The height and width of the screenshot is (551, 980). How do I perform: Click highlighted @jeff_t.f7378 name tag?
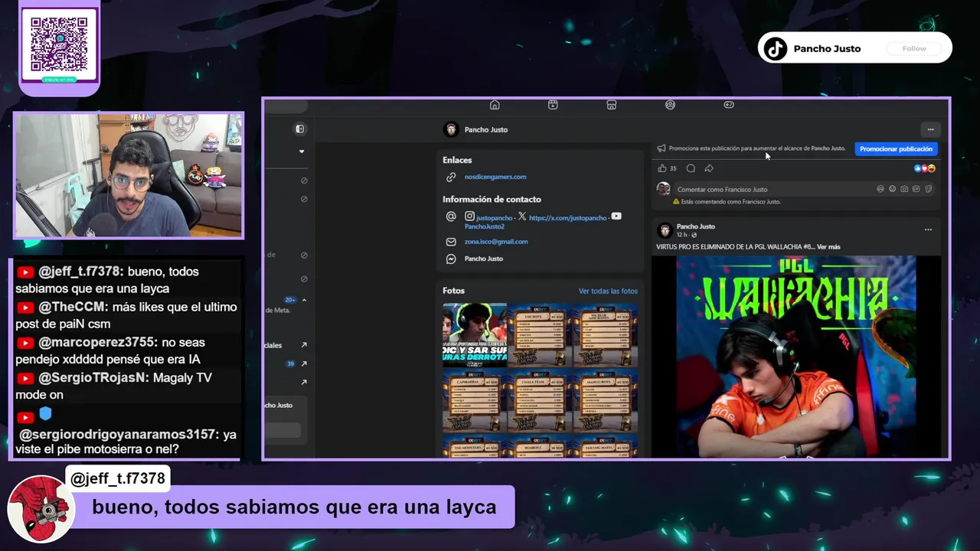click(x=118, y=478)
